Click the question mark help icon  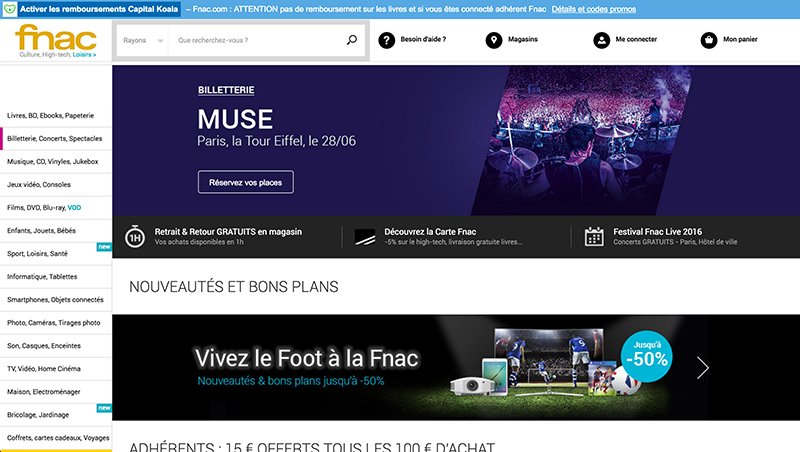(x=387, y=40)
